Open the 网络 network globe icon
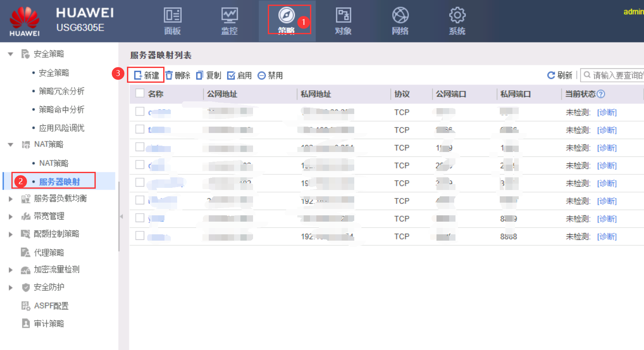The height and width of the screenshot is (350, 644). click(x=400, y=16)
